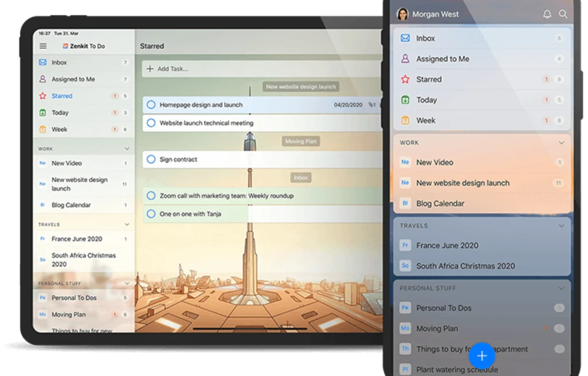Open Personal To Dos on the phone

(482, 308)
